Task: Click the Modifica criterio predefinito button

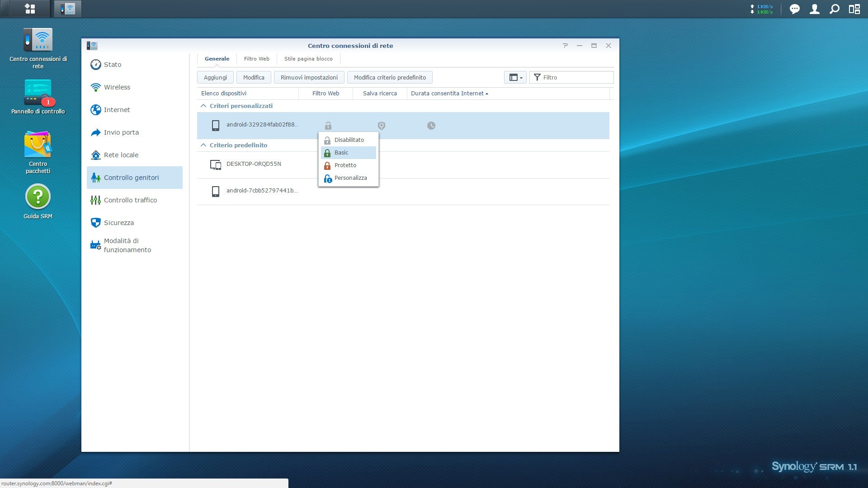Action: click(389, 77)
